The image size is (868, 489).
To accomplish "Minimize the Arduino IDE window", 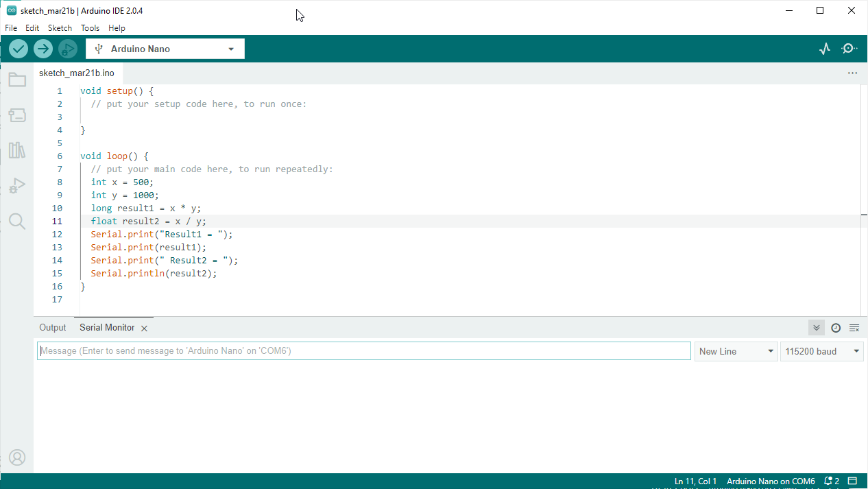I will click(789, 10).
